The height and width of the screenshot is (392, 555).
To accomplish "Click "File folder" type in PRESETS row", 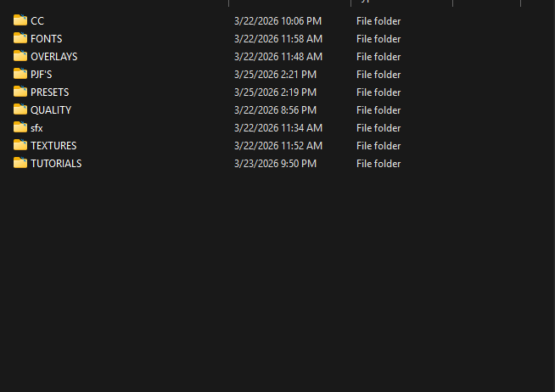I will pyautogui.click(x=378, y=92).
